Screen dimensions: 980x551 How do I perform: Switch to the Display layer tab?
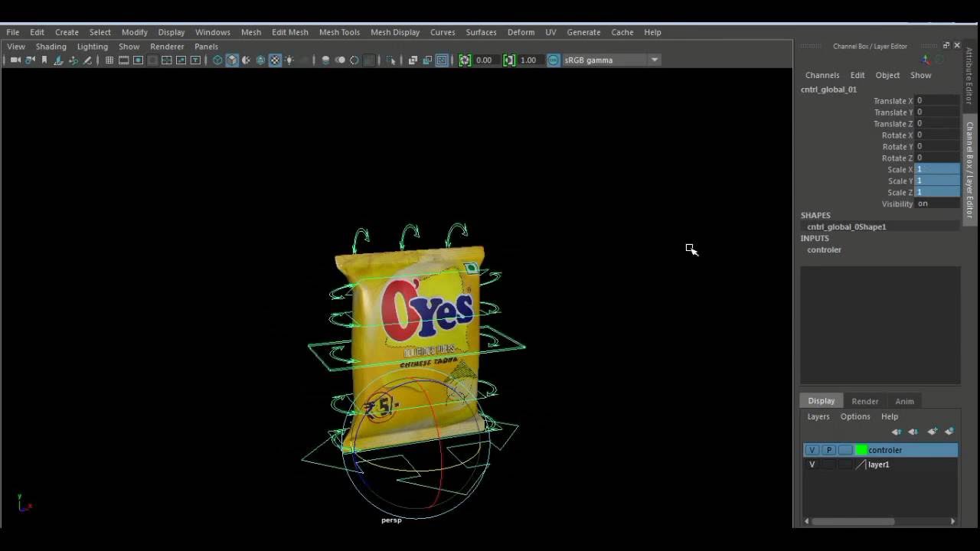pos(821,401)
